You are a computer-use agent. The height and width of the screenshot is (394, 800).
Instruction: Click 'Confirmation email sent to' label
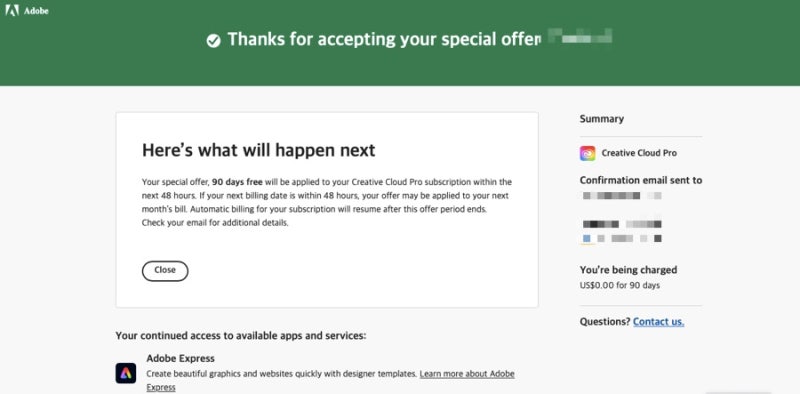[x=641, y=180]
